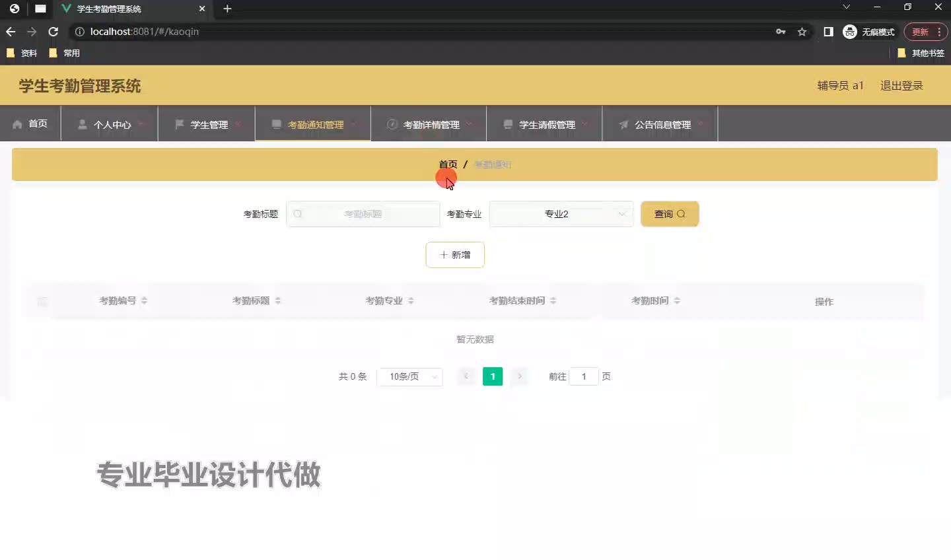Sort table by 考勤结束时间 column arrows

pos(553,300)
